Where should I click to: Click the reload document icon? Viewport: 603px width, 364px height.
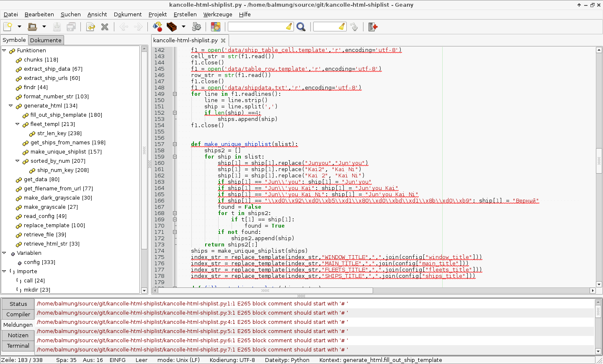[x=90, y=27]
